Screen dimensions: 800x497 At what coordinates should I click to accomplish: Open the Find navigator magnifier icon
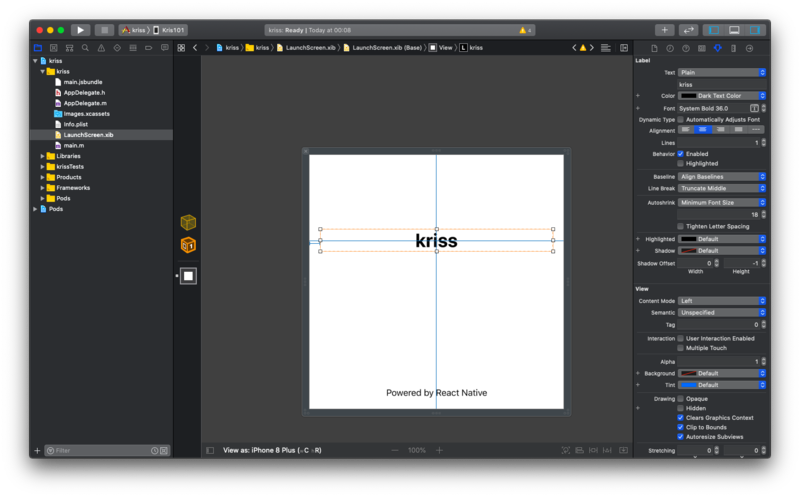85,48
